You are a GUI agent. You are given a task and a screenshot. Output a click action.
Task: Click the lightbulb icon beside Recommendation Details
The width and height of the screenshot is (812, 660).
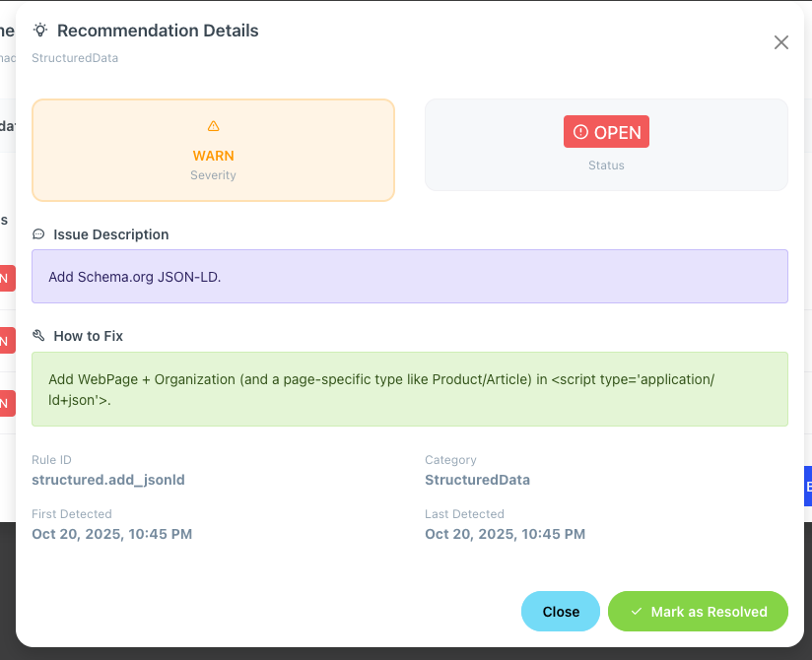coord(39,31)
